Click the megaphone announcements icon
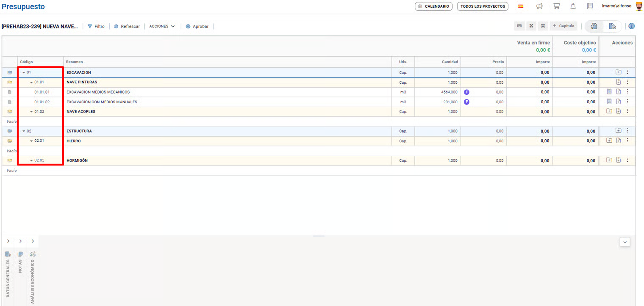The width and height of the screenshot is (644, 306). point(539,6)
